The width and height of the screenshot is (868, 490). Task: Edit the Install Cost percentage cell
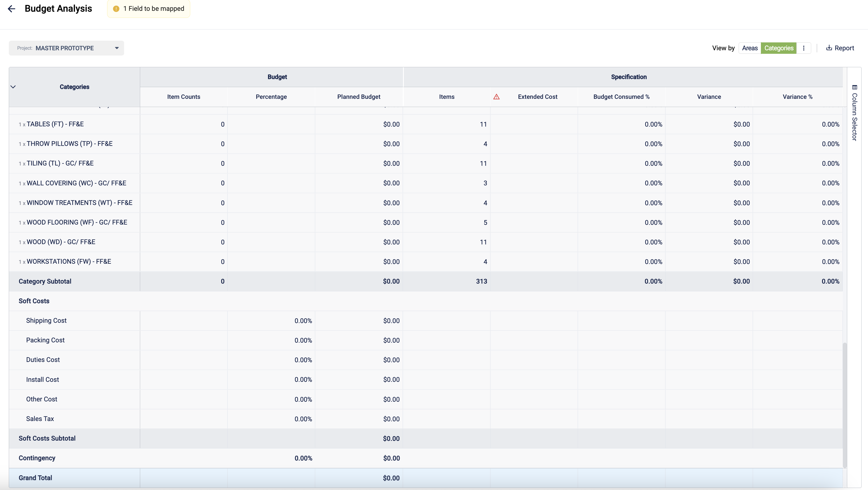pyautogui.click(x=271, y=379)
